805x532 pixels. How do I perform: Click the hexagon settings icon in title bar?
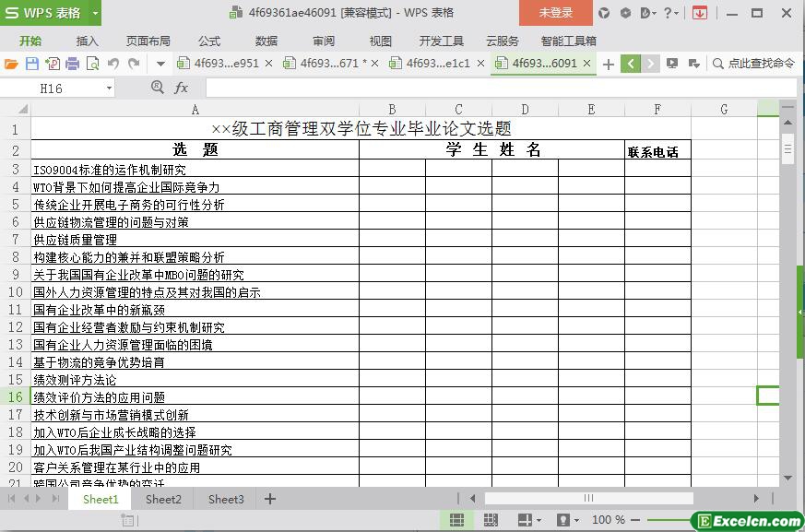point(625,13)
